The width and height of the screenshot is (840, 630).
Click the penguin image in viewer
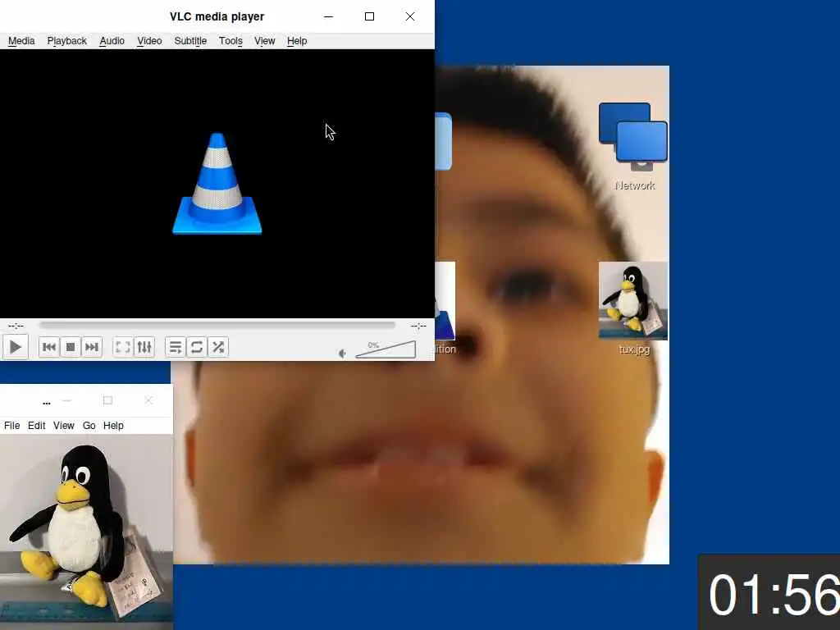pos(85,532)
